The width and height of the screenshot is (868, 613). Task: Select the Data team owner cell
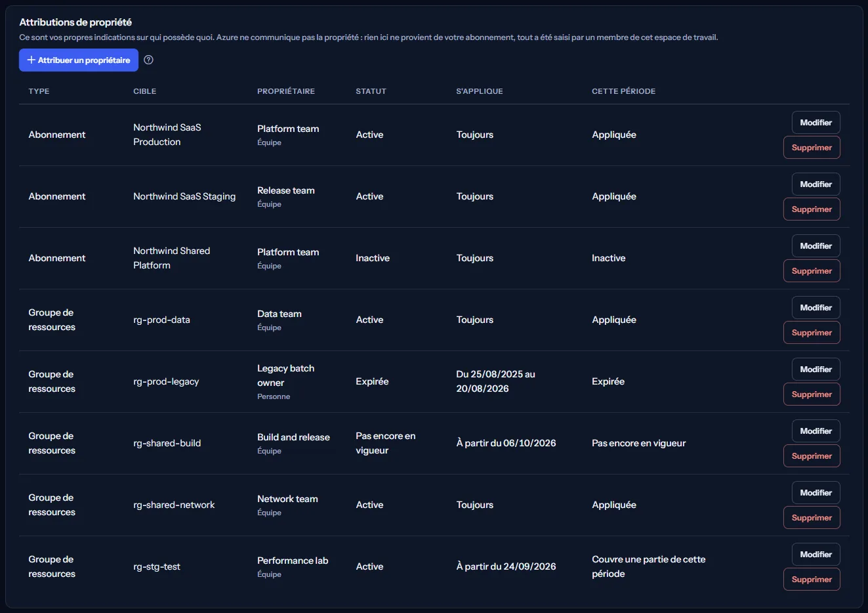pos(279,320)
